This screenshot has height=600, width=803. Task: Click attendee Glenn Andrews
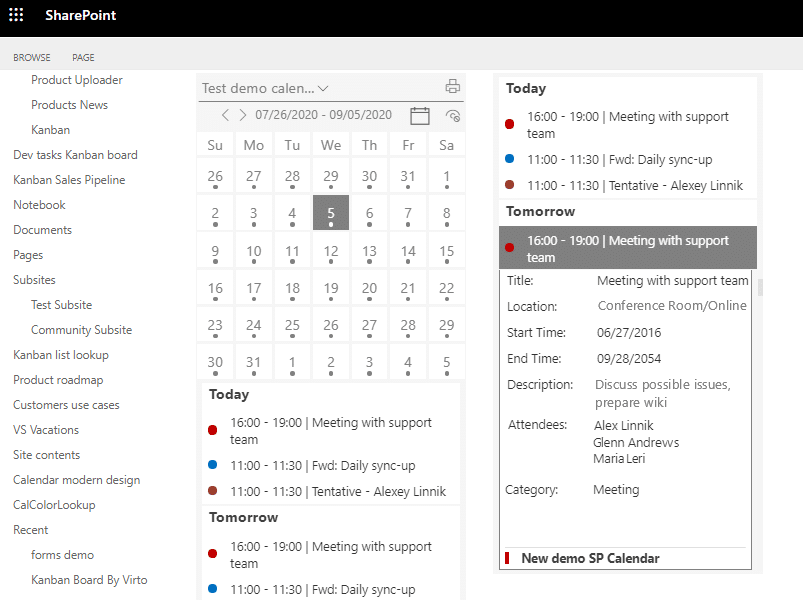636,442
